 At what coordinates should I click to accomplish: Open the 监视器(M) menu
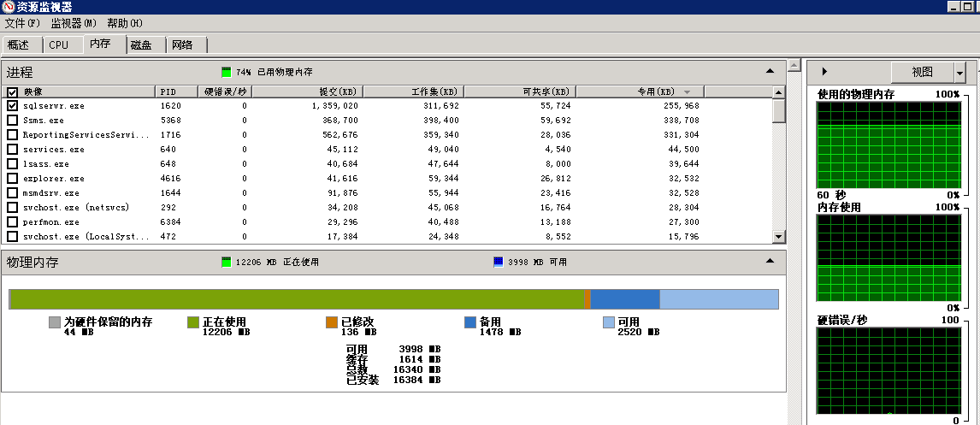(x=74, y=23)
